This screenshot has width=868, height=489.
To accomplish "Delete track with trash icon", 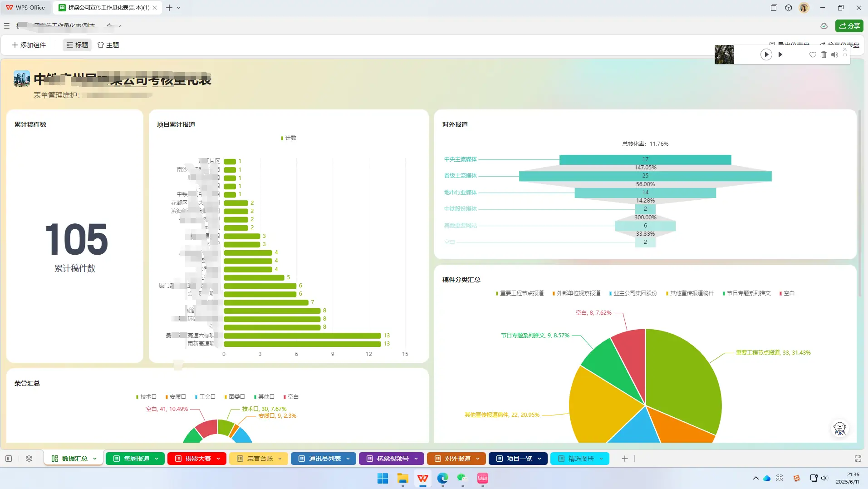I will (x=824, y=54).
